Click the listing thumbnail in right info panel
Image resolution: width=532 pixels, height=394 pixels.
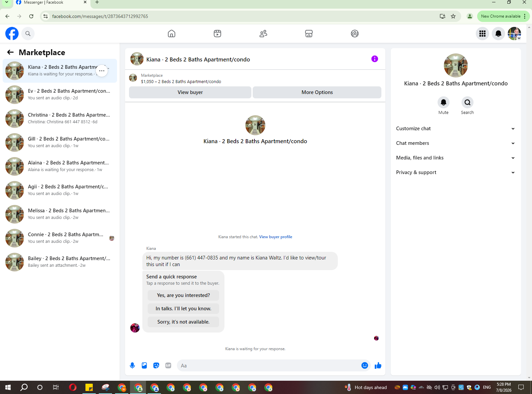(456, 65)
